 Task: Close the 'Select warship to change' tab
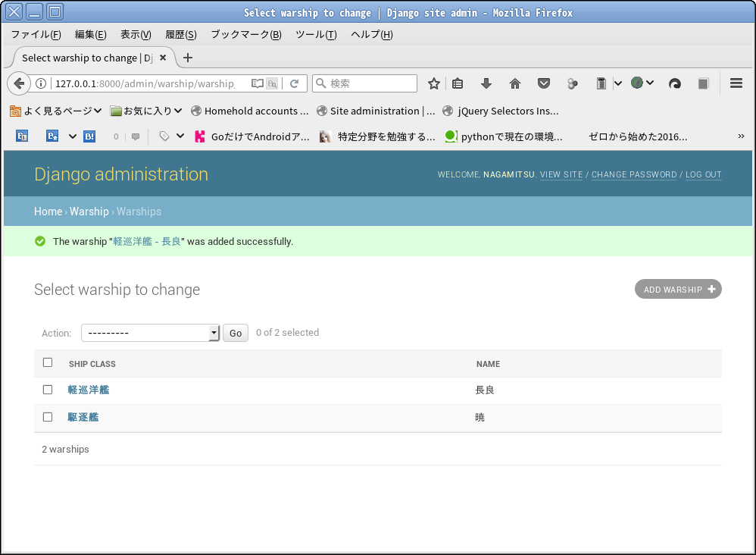click(163, 58)
